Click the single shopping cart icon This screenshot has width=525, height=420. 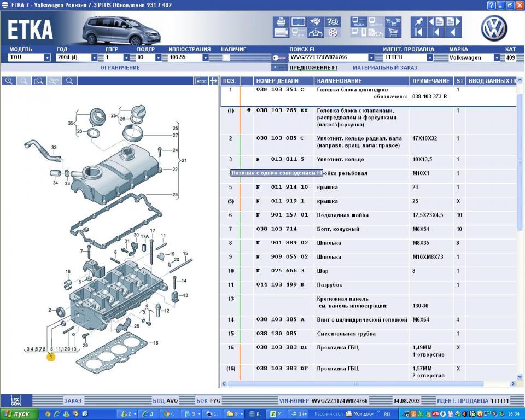pos(393,32)
